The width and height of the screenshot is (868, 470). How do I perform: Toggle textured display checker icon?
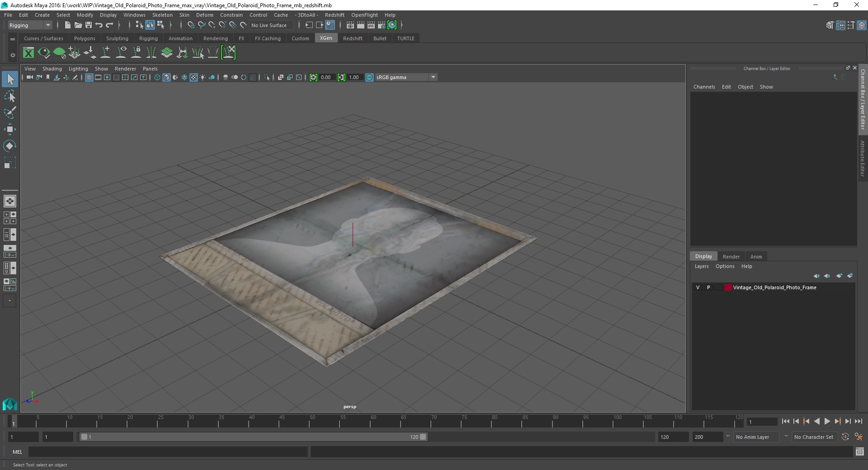coord(193,77)
